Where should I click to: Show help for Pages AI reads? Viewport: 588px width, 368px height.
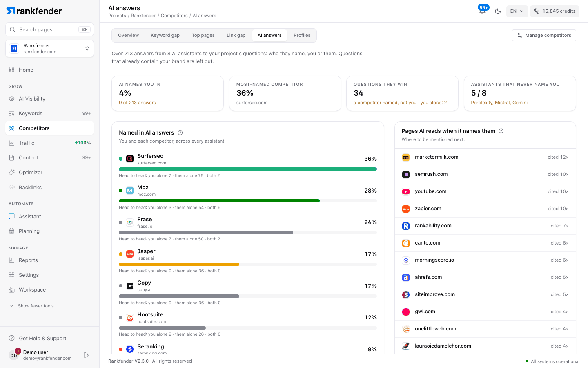501,131
